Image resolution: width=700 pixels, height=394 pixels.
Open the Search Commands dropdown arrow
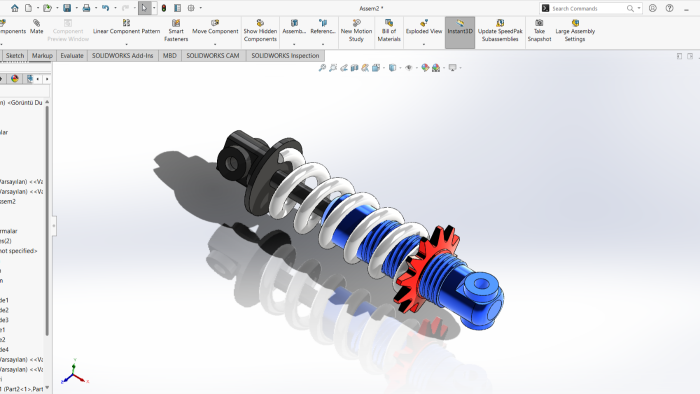(639, 8)
